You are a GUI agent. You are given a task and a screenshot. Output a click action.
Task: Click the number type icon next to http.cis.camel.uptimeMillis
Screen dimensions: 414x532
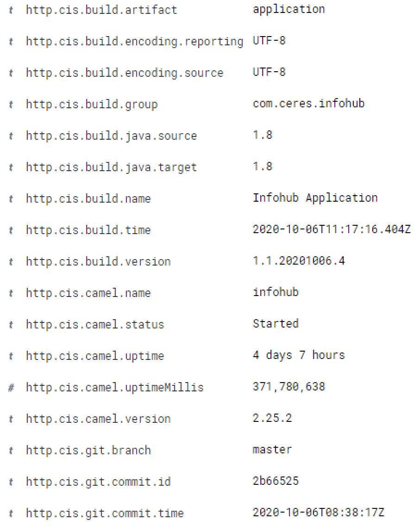(x=11, y=388)
